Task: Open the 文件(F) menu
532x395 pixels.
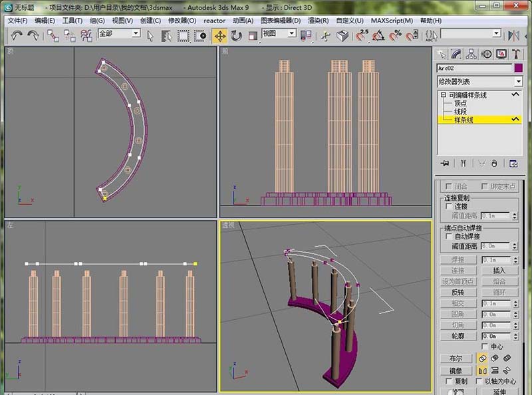Action: [x=17, y=21]
